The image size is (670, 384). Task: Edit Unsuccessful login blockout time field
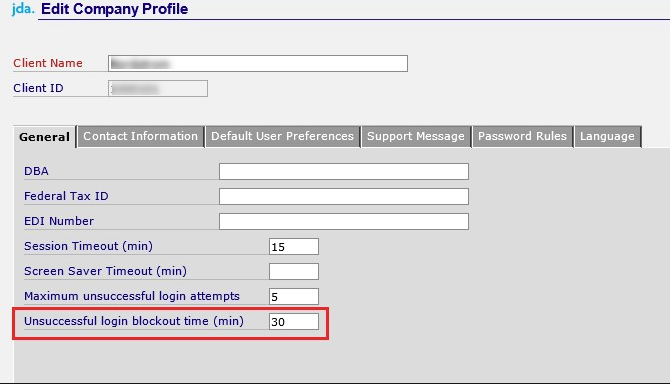[294, 322]
